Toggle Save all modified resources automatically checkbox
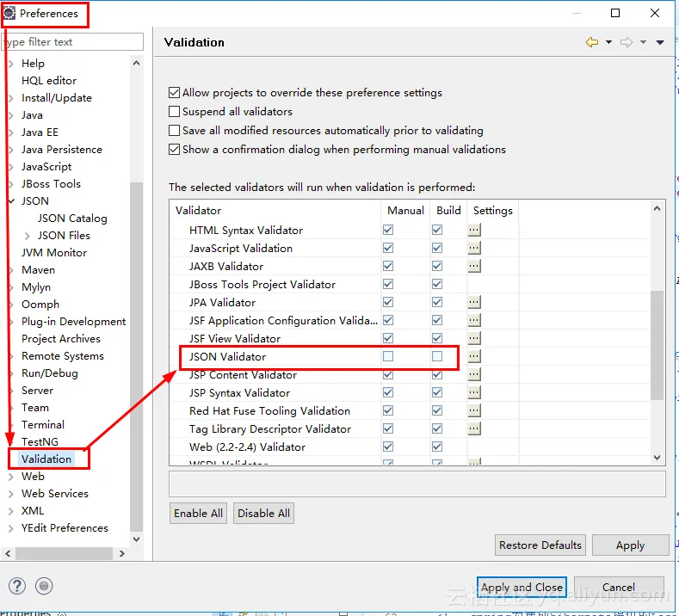Screen dimensions: 679x616 coord(175,131)
